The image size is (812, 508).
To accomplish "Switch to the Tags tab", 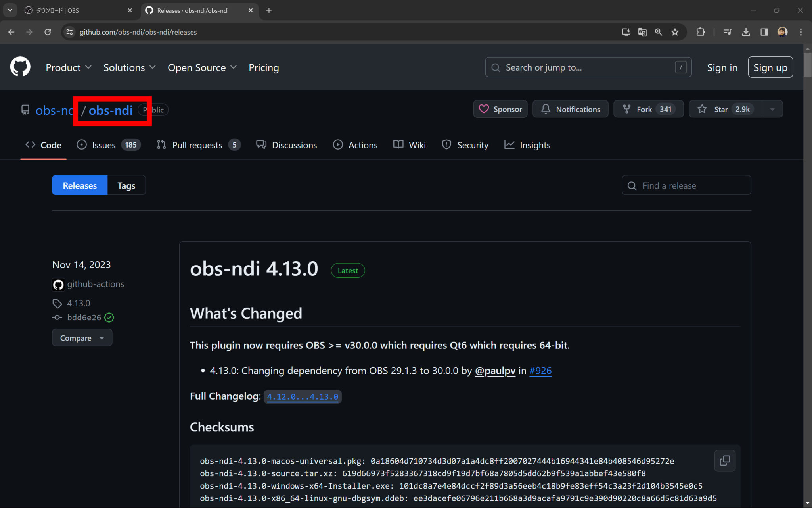I will [x=126, y=185].
